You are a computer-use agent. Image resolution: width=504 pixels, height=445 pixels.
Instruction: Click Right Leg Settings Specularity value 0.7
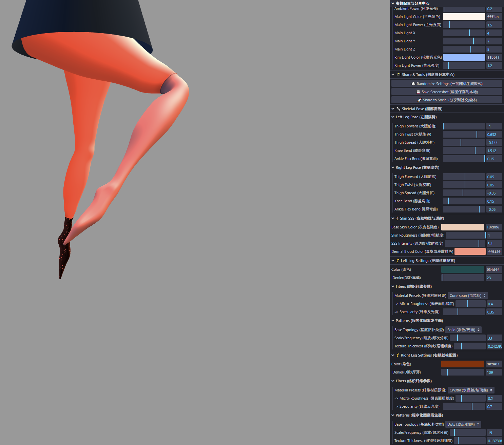tap(495, 406)
